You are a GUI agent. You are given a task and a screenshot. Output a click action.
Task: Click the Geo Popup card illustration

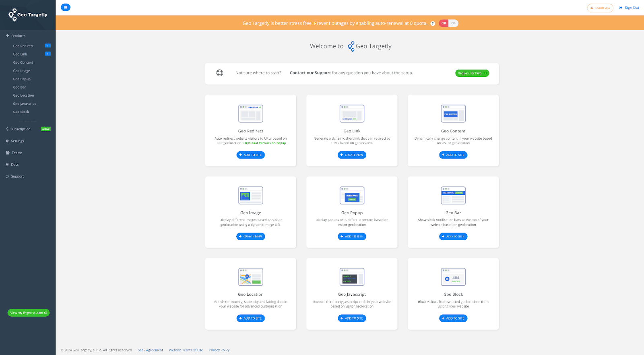[352, 195]
